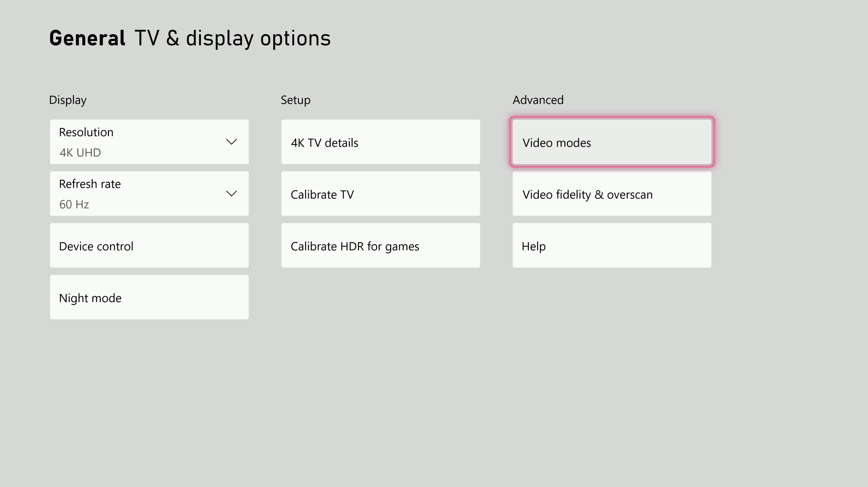This screenshot has width=868, height=487.
Task: Click the 60 Hz refresh rate value
Action: coord(74,204)
